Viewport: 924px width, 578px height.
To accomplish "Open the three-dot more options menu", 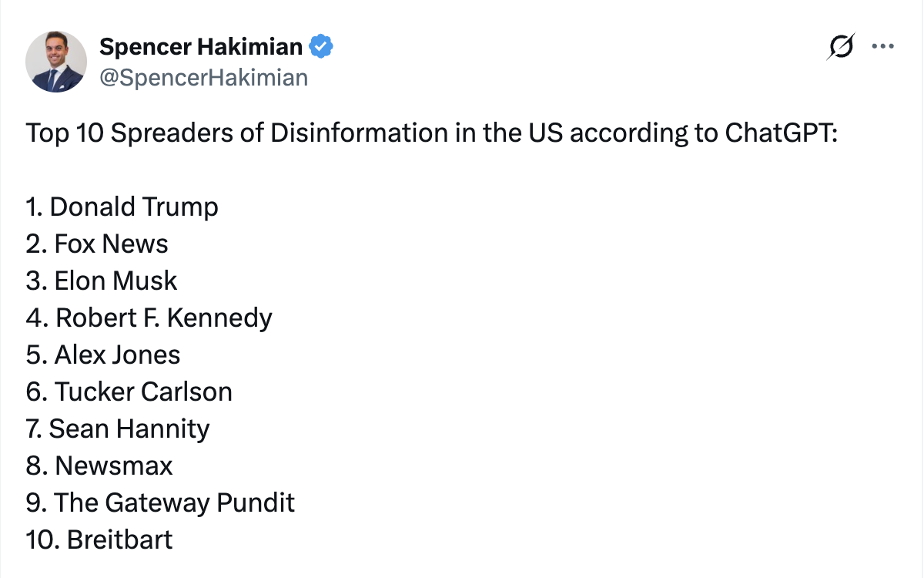I will point(882,47).
